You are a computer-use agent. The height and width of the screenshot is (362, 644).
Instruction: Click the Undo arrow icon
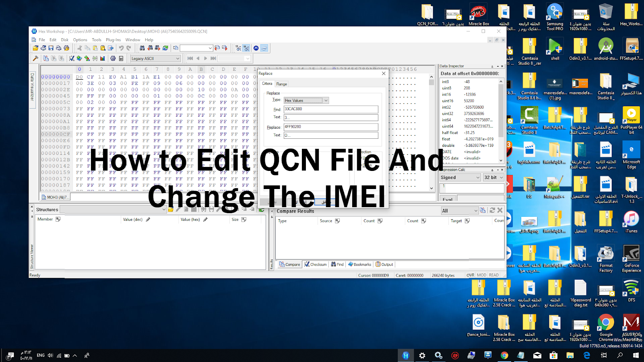[x=121, y=47]
